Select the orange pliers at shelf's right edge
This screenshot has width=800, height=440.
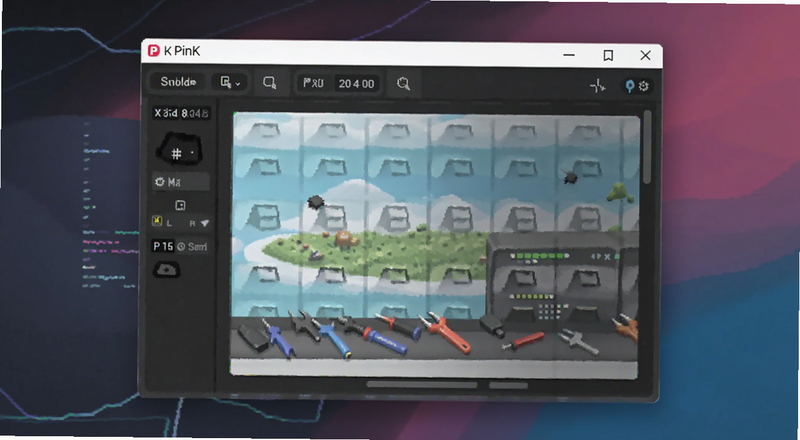pyautogui.click(x=626, y=327)
